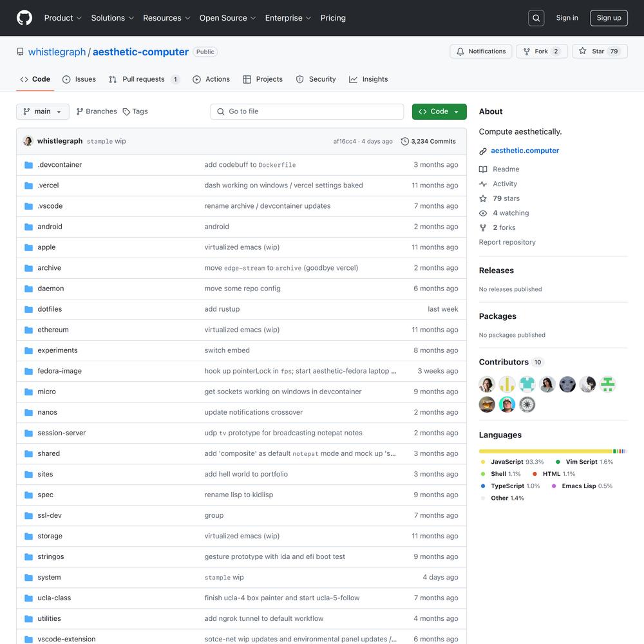Expand the Product menu
644x644 pixels.
tap(63, 18)
